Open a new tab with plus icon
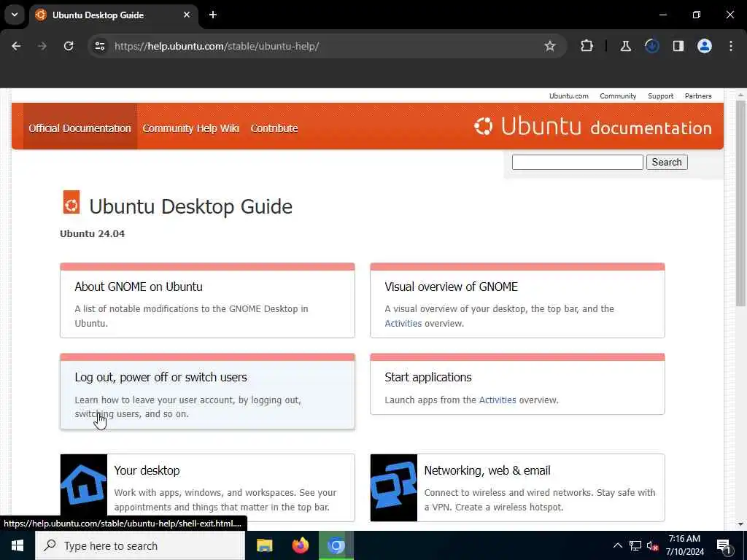 coord(213,15)
